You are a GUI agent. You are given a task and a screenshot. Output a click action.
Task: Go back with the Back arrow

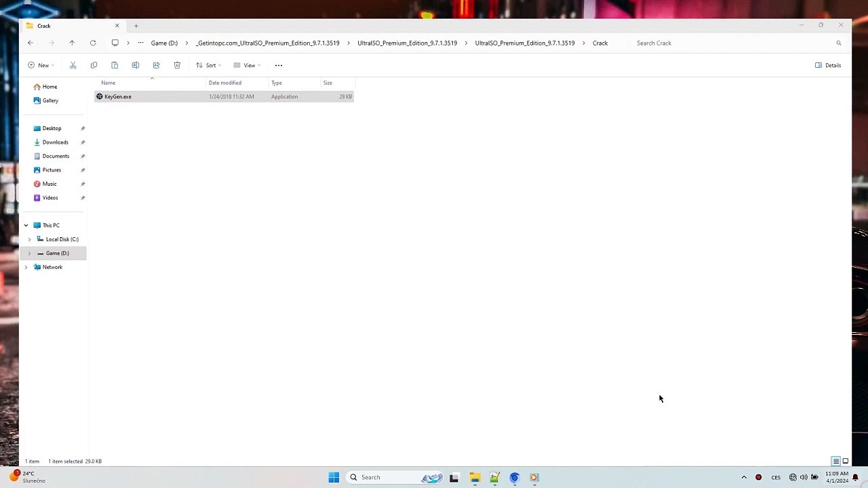[31, 43]
